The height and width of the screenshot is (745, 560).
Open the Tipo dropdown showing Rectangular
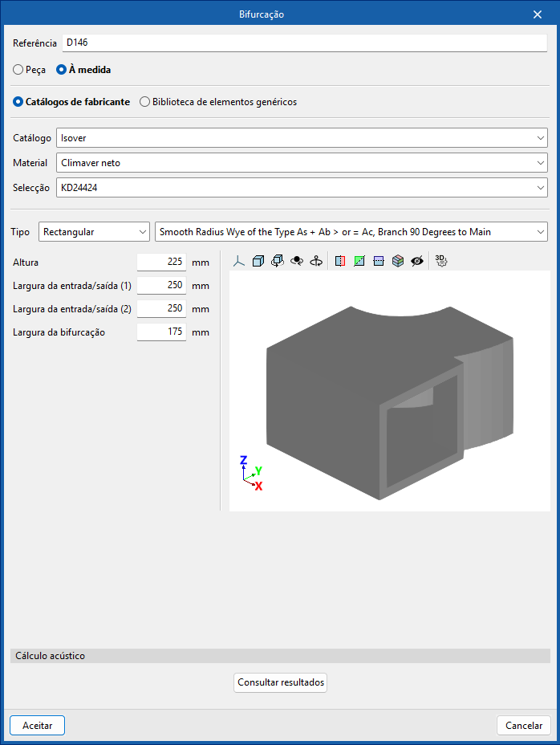tap(94, 232)
